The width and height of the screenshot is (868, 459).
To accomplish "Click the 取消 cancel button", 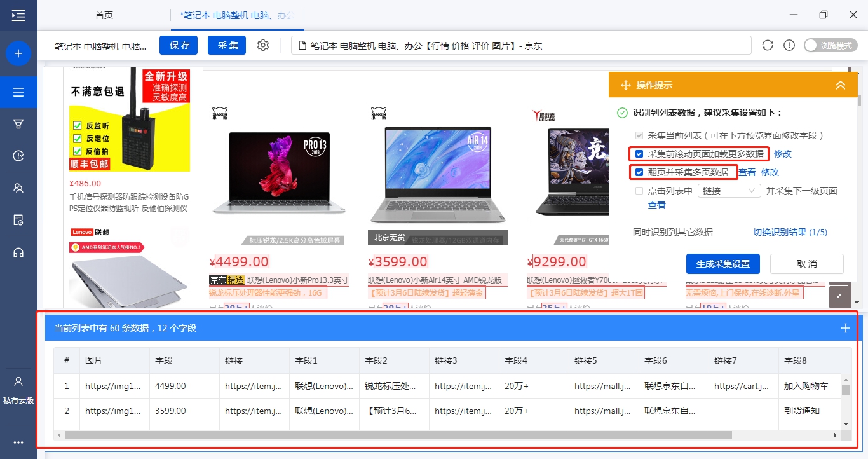I will pos(806,264).
